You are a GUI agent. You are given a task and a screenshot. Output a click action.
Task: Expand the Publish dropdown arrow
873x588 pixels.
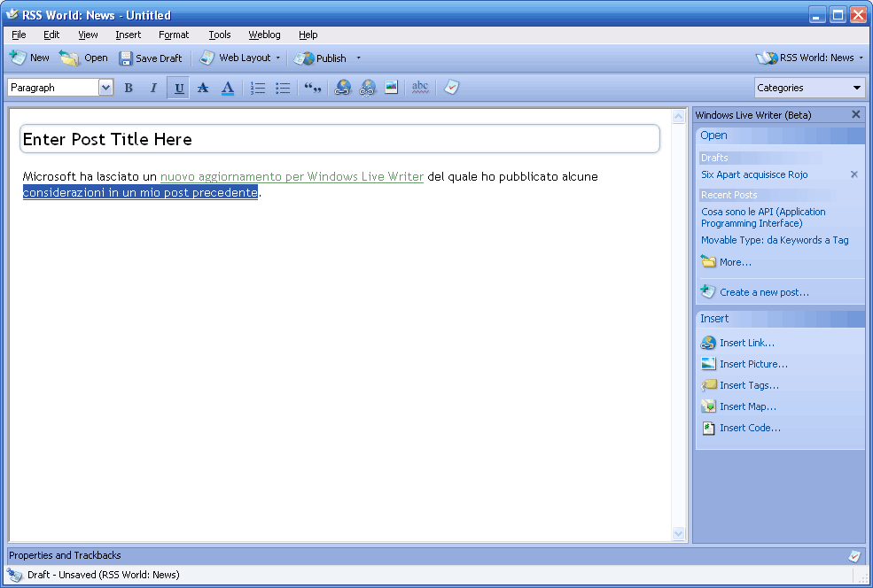[x=358, y=58]
